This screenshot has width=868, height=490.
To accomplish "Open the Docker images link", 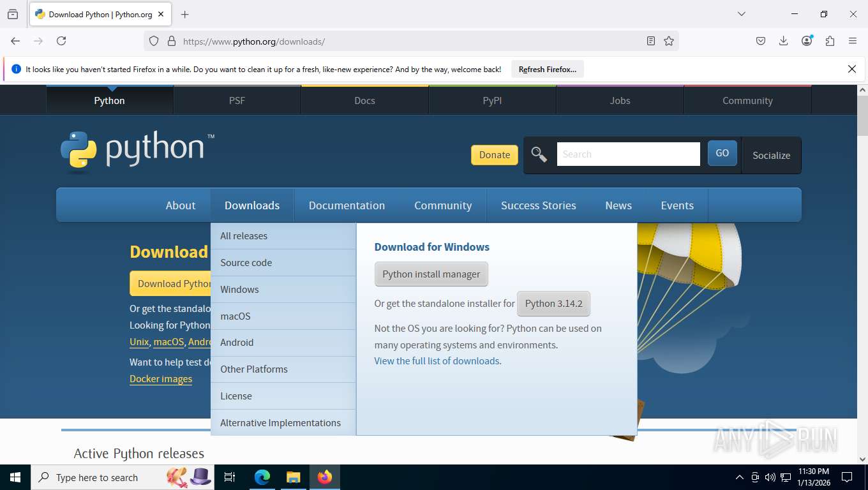I will click(161, 379).
